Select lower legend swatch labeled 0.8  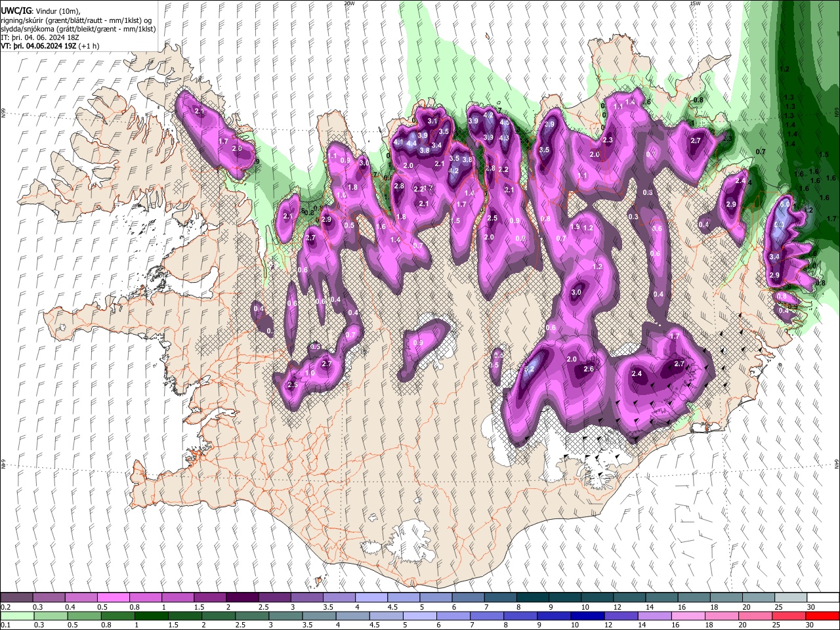coord(117,616)
